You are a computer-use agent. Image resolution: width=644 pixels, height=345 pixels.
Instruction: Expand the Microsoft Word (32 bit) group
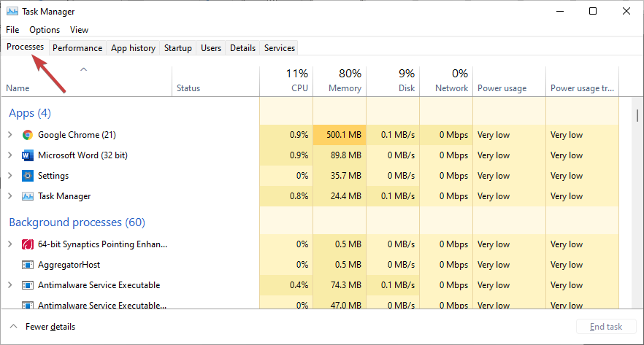coord(10,155)
